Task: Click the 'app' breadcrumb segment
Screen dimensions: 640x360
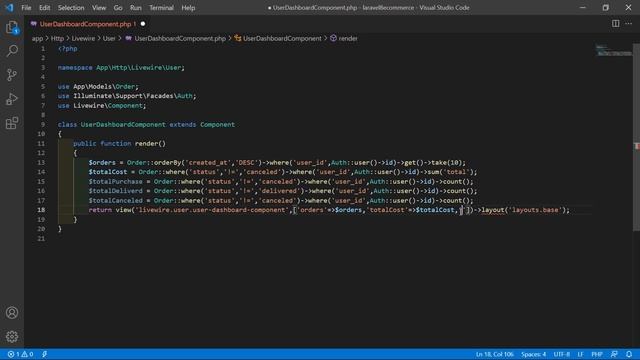Action: click(37, 38)
